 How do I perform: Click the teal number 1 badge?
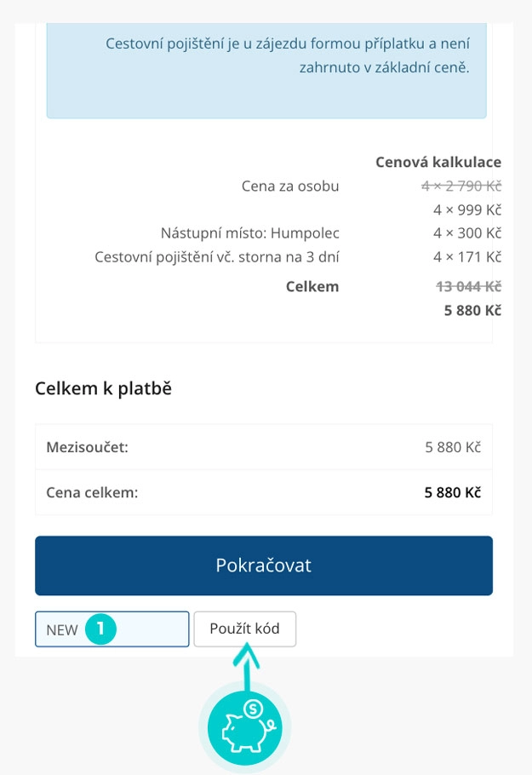click(x=100, y=629)
